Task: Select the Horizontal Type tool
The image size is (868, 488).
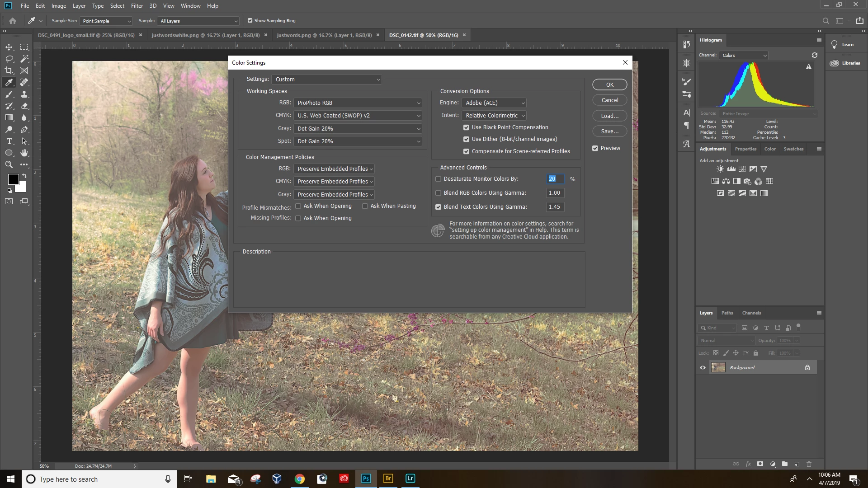Action: (x=9, y=141)
